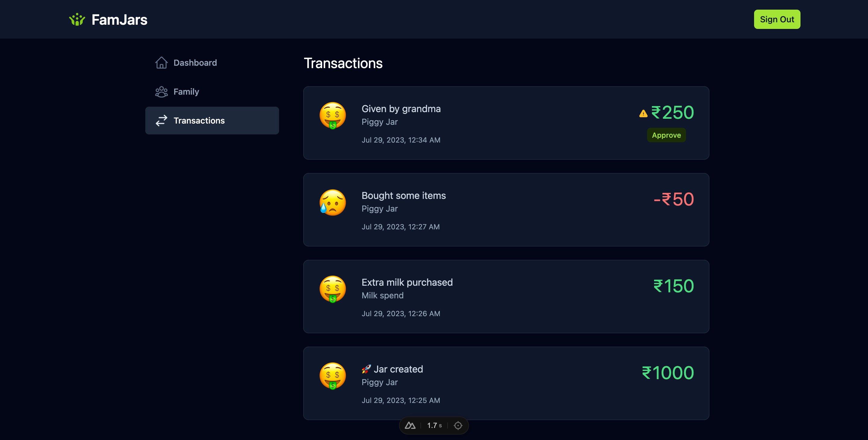868x440 pixels.
Task: Click the money-face emoji on Given by grandma
Action: 332,115
